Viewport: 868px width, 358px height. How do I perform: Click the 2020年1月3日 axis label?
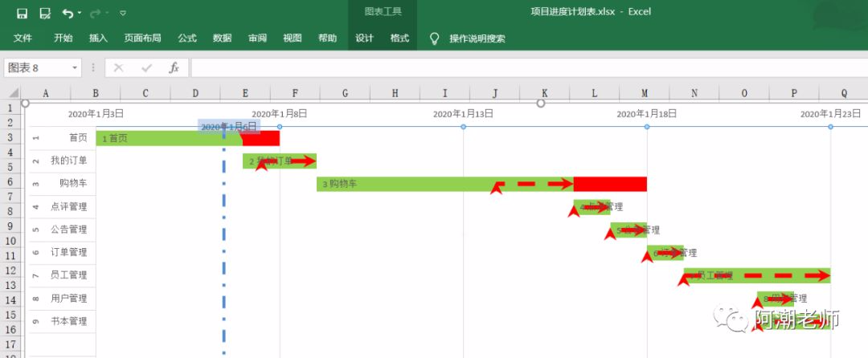(x=96, y=114)
